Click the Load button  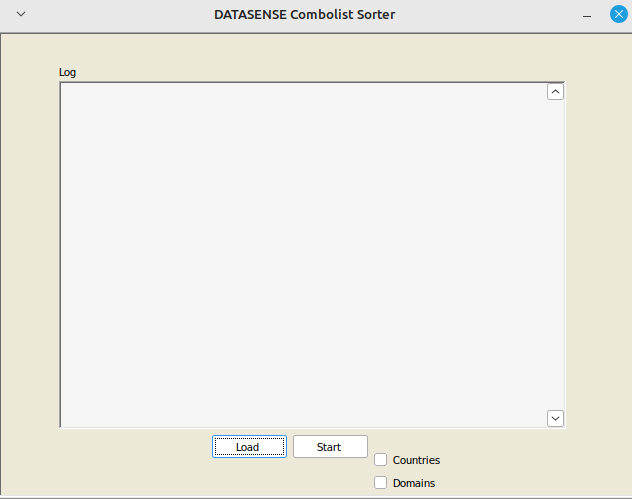(x=249, y=447)
